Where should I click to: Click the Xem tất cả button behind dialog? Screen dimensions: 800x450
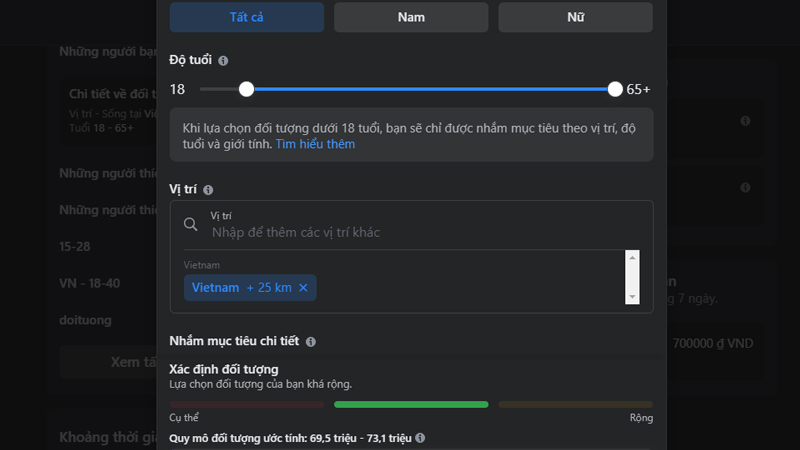[134, 362]
